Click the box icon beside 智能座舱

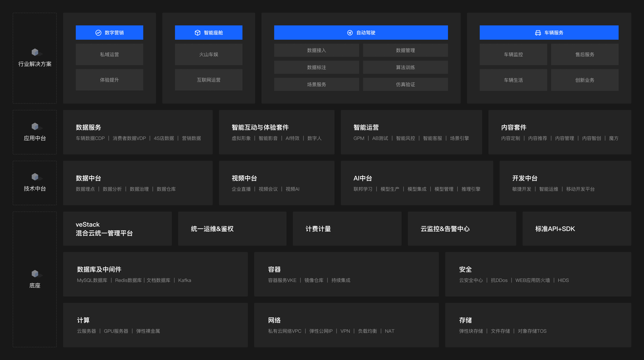(197, 33)
